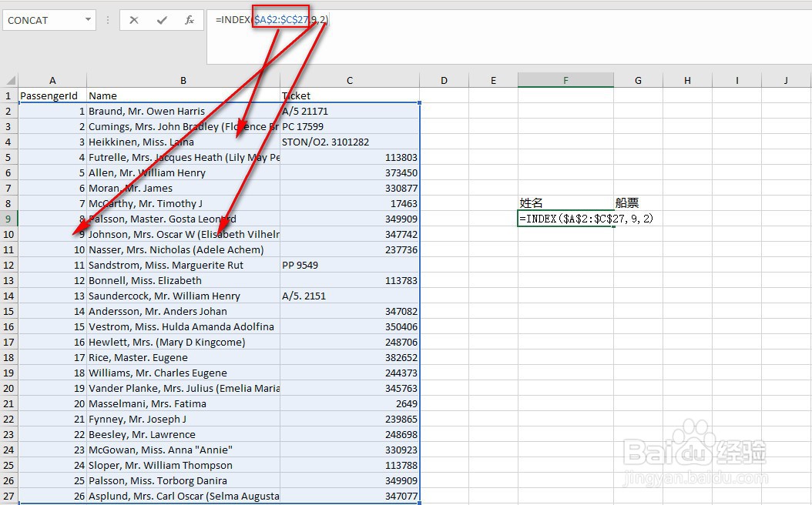Click the 船票 label cell
This screenshot has width=812, height=505.
pos(638,202)
